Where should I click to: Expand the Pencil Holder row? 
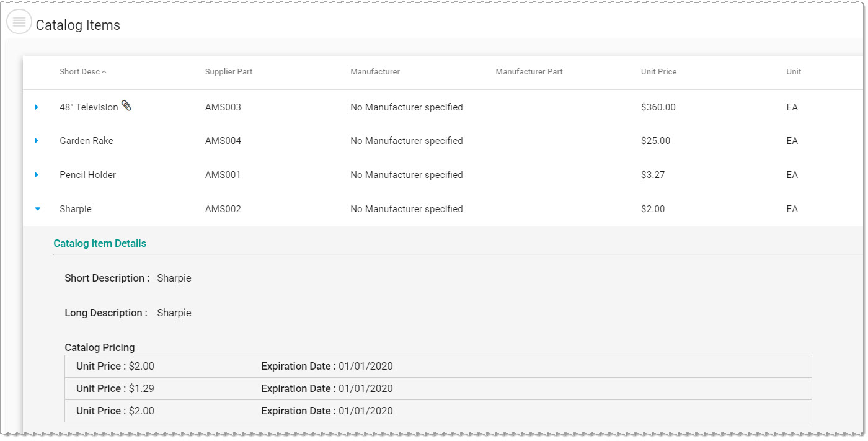[37, 175]
